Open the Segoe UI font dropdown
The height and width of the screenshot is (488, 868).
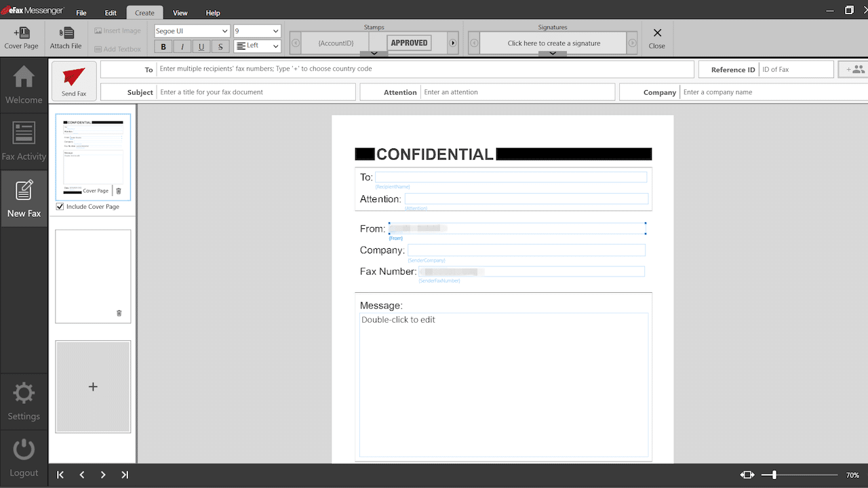click(x=191, y=30)
